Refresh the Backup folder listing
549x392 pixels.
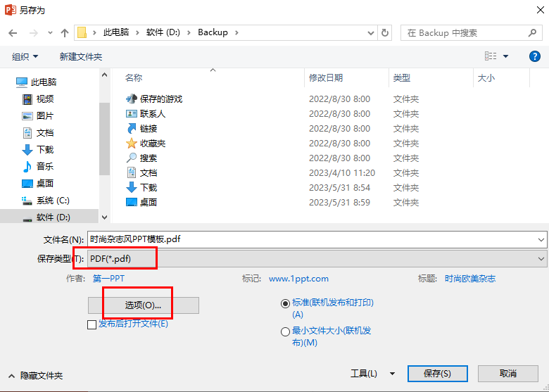pos(385,33)
